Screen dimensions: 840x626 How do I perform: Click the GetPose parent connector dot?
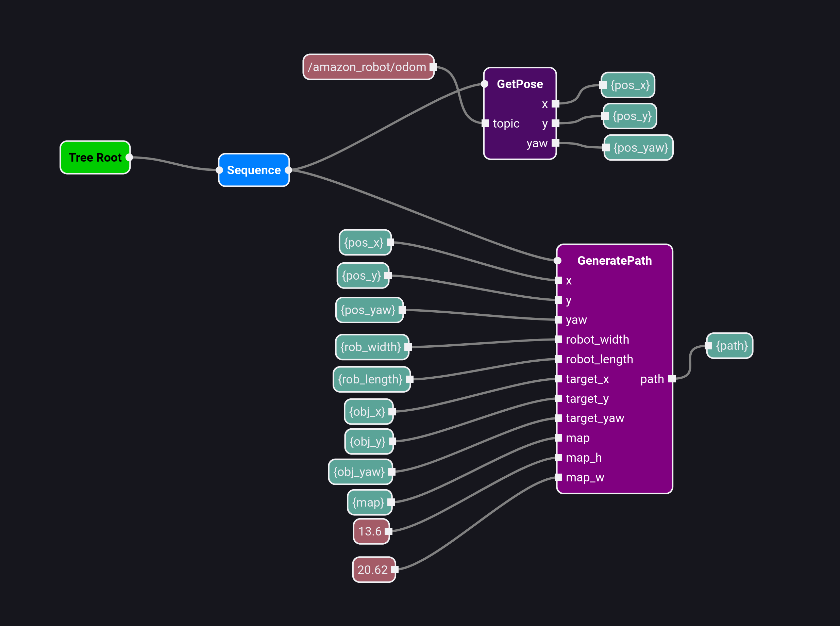(484, 84)
